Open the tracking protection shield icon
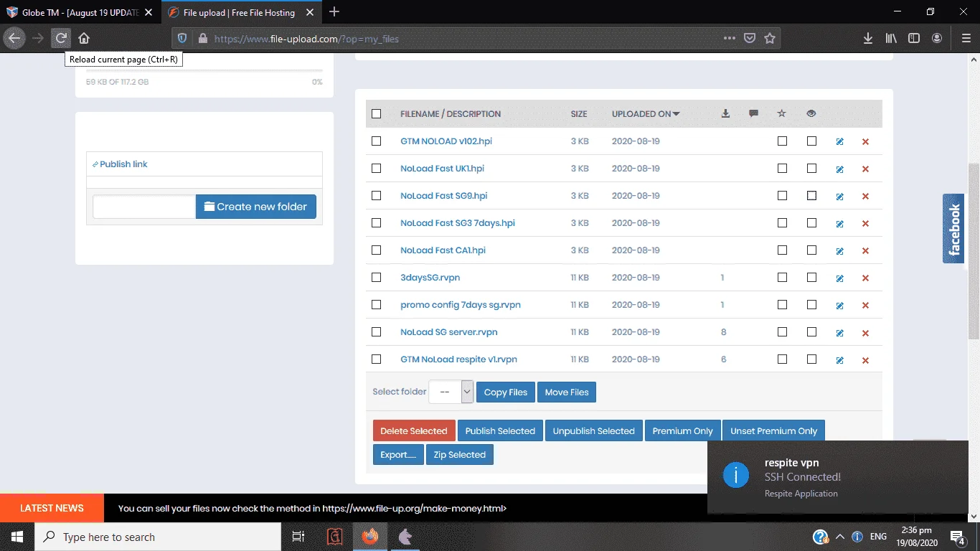 coord(182,39)
